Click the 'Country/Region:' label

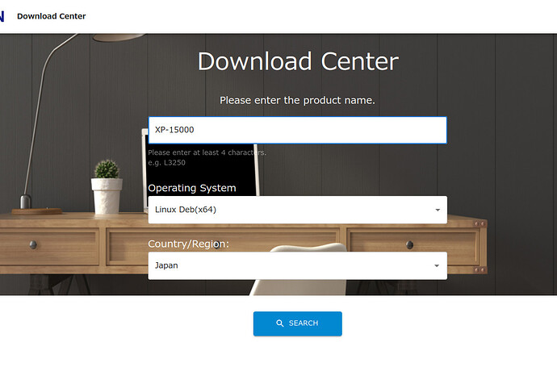click(x=189, y=244)
